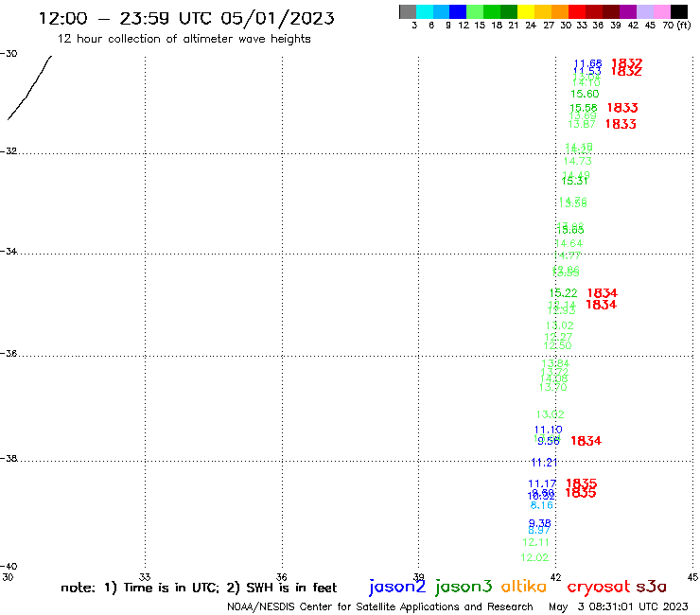Select the s3a satellite legend label
The image size is (700, 615).
pyautogui.click(x=652, y=586)
